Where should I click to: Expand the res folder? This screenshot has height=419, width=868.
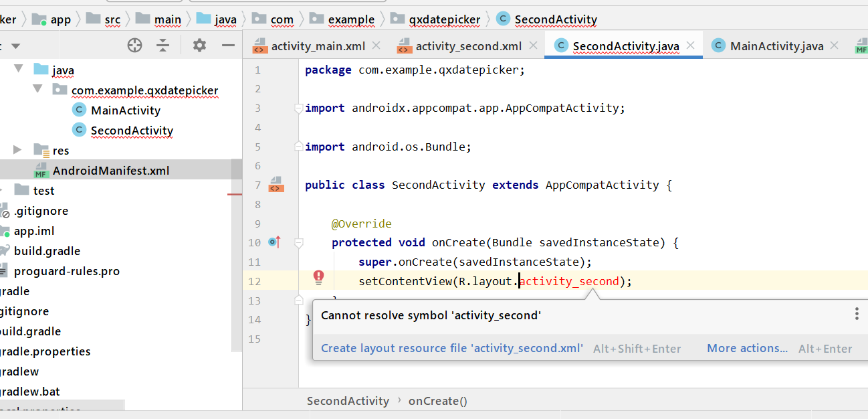(x=18, y=149)
